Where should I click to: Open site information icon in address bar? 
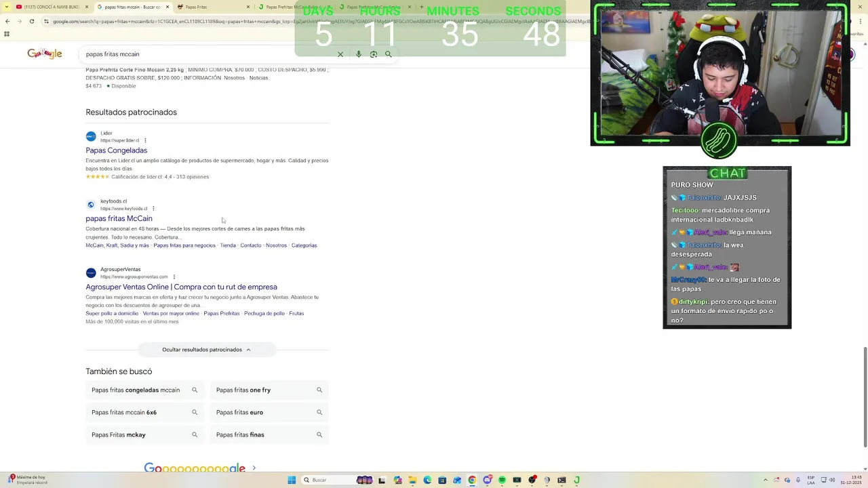coord(46,21)
